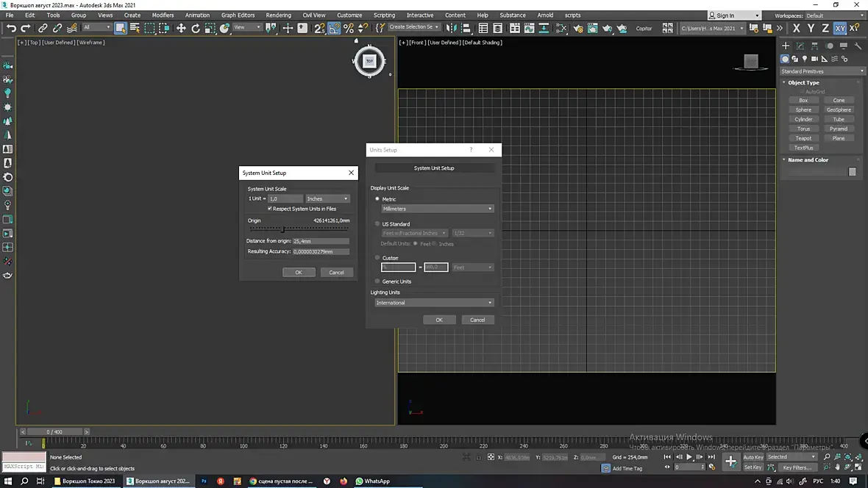Select the US Standard radio button
The image size is (868, 488).
click(377, 223)
